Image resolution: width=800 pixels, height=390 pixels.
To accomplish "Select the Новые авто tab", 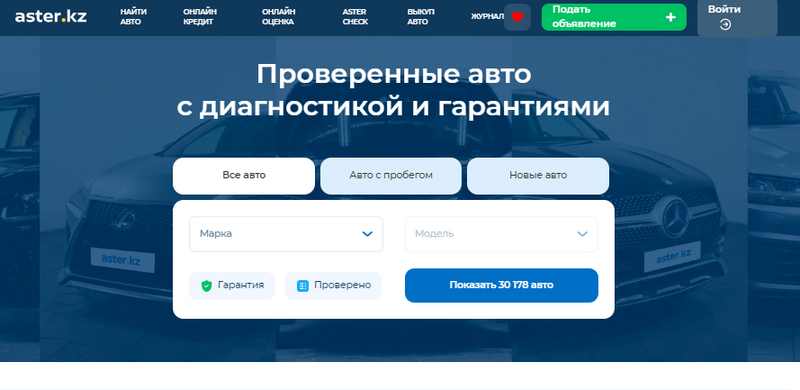I will click(538, 176).
